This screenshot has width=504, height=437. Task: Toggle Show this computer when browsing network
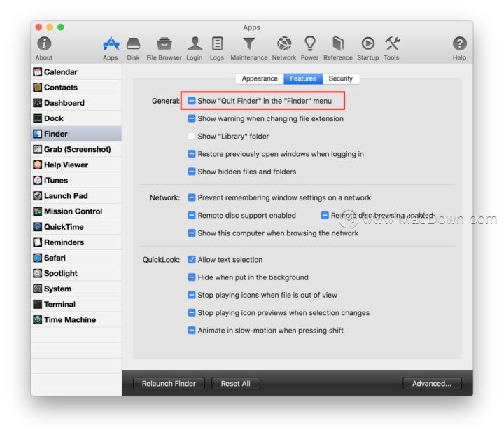point(192,233)
